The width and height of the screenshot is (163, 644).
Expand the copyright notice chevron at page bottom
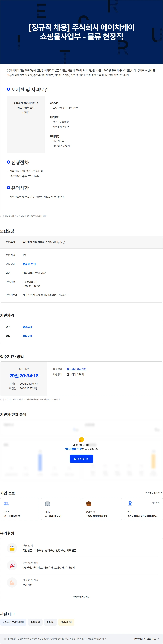tap(106, 639)
